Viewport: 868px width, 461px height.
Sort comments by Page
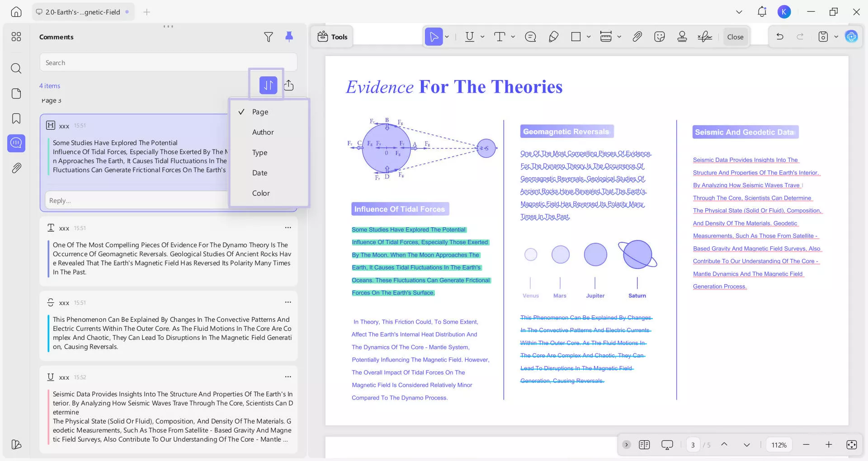point(269,112)
